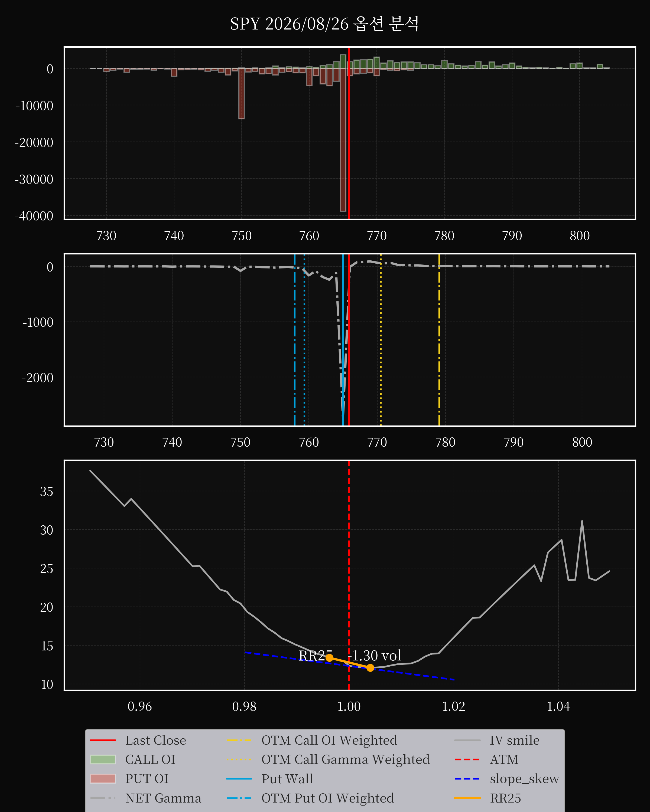Image resolution: width=650 pixels, height=812 pixels.
Task: Click the '-1000' y-axis label in gamma chart
Action: 38,322
